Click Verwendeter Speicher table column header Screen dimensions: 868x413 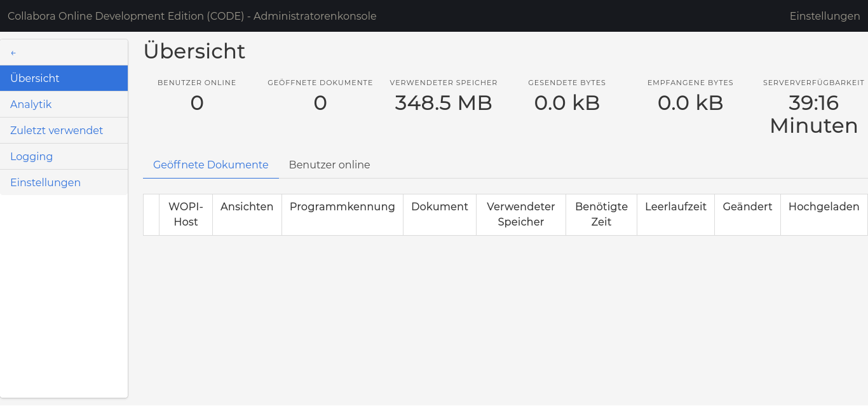pyautogui.click(x=520, y=214)
